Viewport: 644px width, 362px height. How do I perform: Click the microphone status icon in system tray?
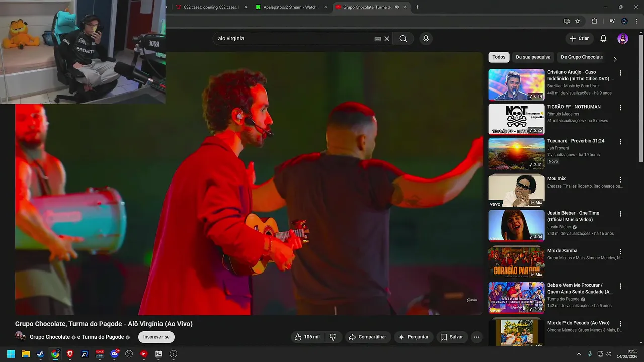pos(589,354)
